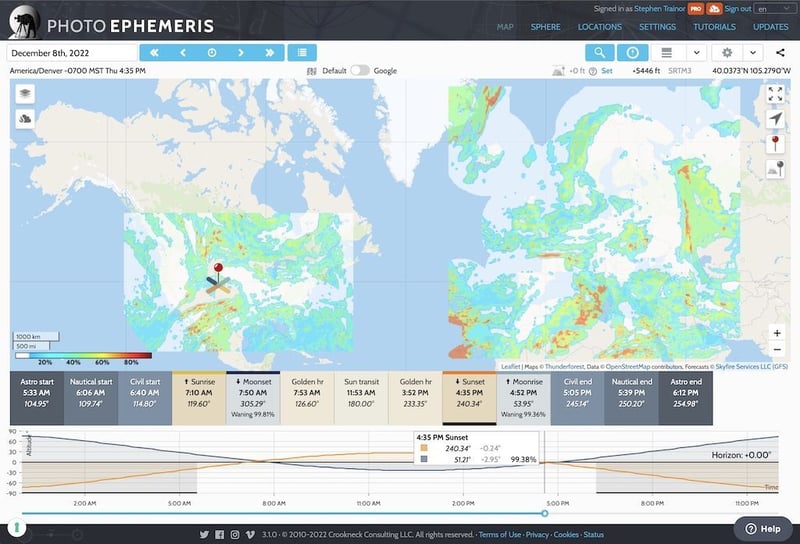Viewport: 800px width, 544px height.
Task: Click the share icon
Action: [780, 53]
